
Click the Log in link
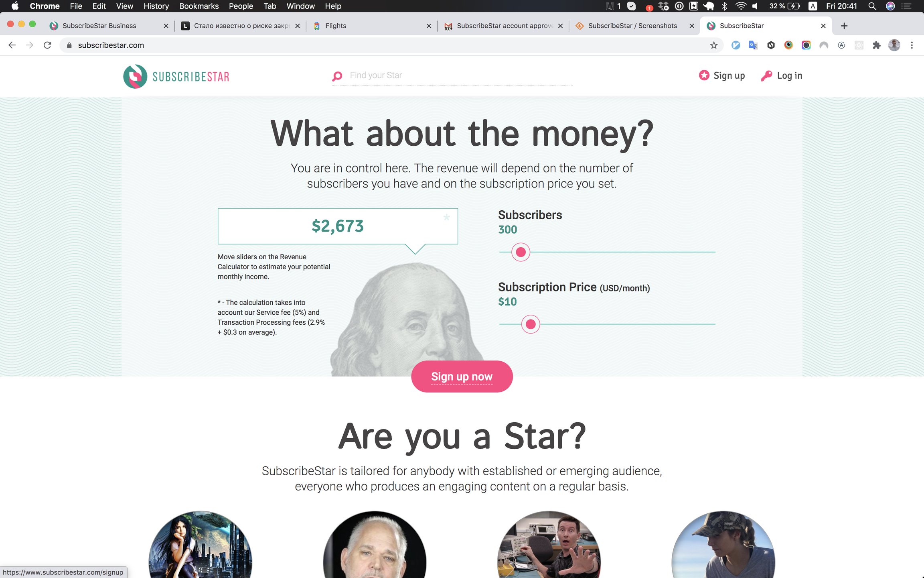tap(782, 75)
